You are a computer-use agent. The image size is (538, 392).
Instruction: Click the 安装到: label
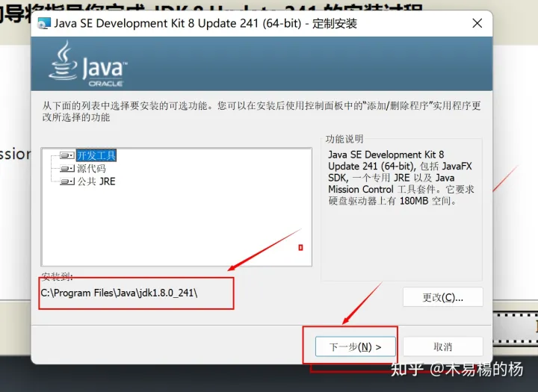pos(57,276)
